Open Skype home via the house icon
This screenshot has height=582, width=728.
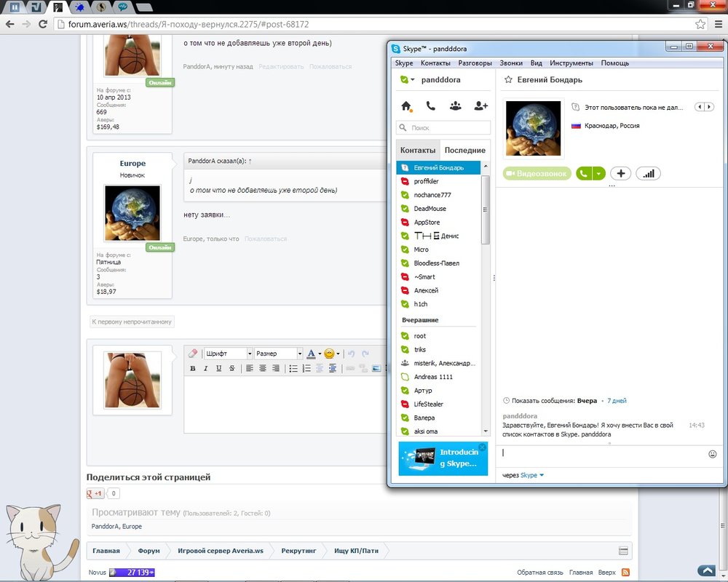pos(406,106)
